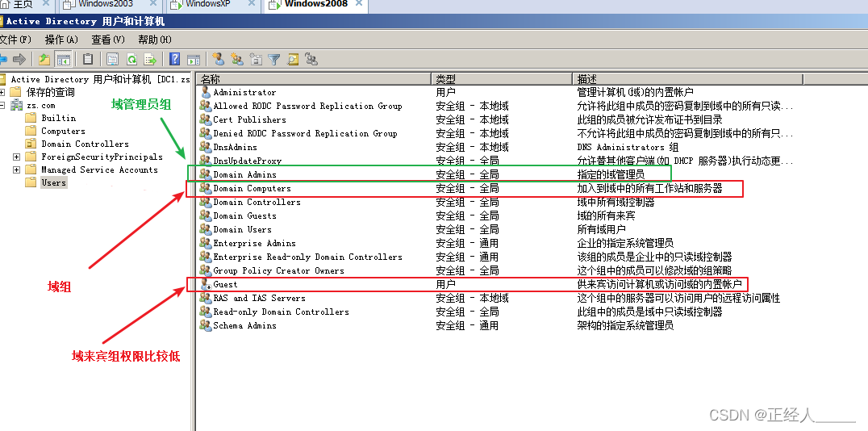Close the WindowsXP tab
868x431 pixels.
(252, 3)
